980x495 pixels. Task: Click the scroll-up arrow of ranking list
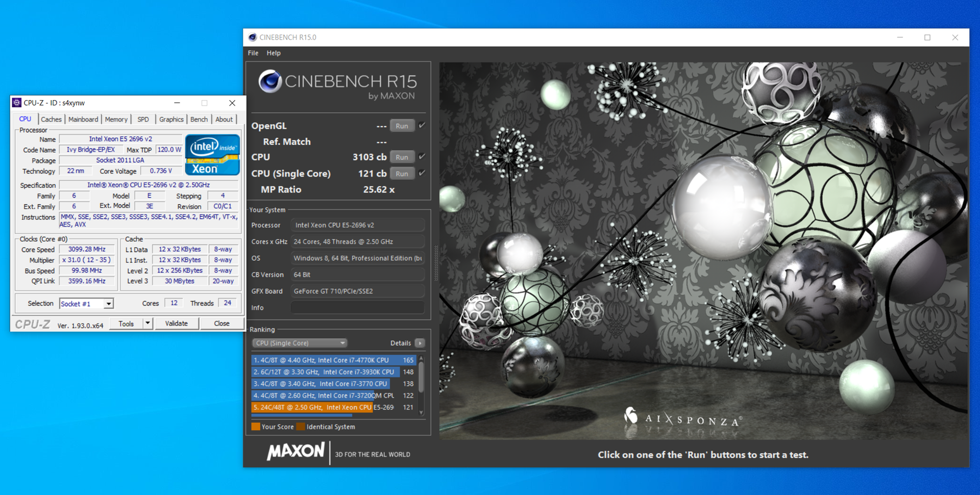[x=421, y=359]
